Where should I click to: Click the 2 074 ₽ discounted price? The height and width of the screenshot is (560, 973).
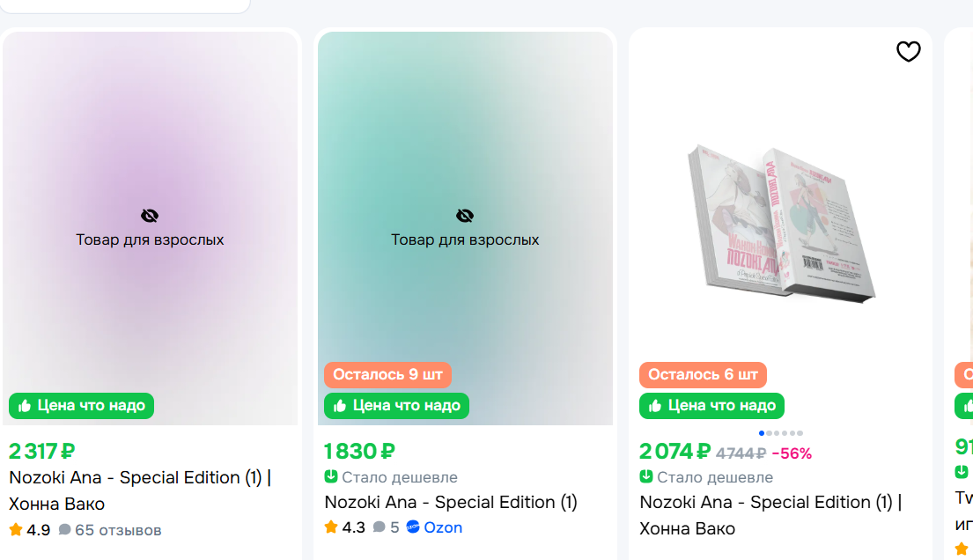[674, 453]
